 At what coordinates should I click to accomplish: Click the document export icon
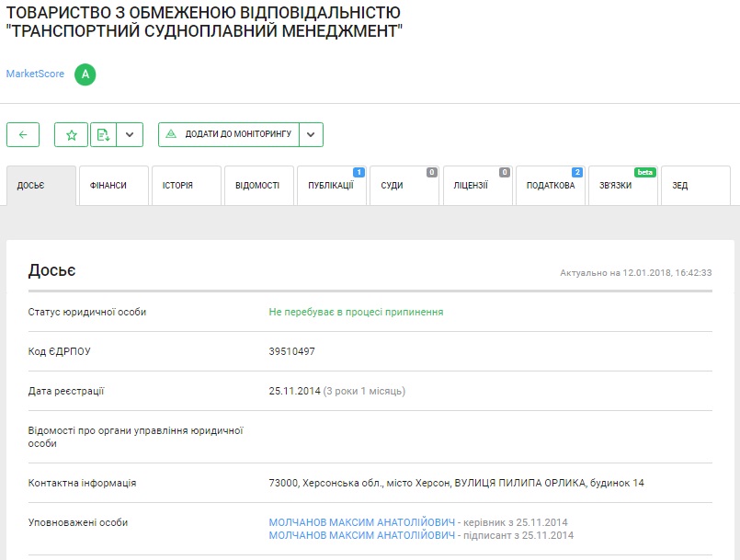103,134
